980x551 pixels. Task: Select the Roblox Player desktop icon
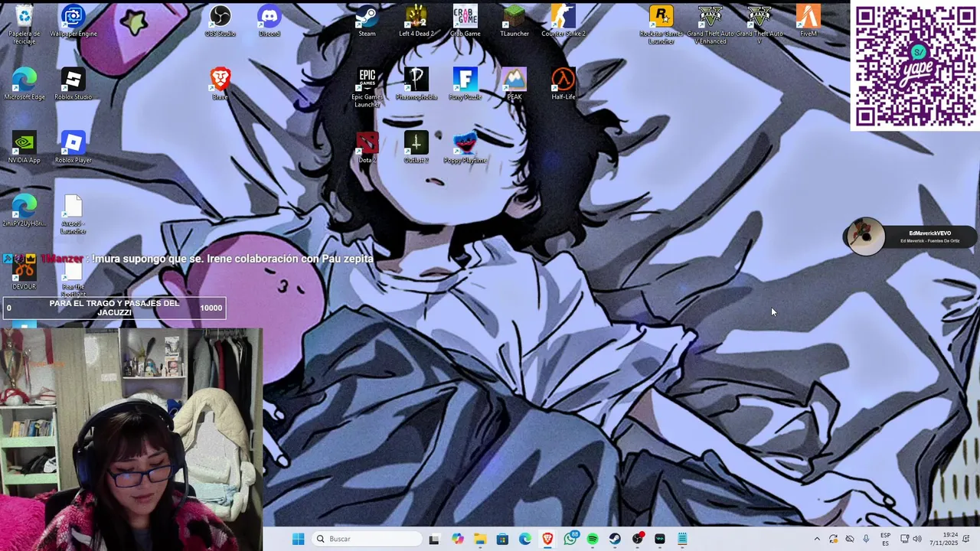(73, 148)
